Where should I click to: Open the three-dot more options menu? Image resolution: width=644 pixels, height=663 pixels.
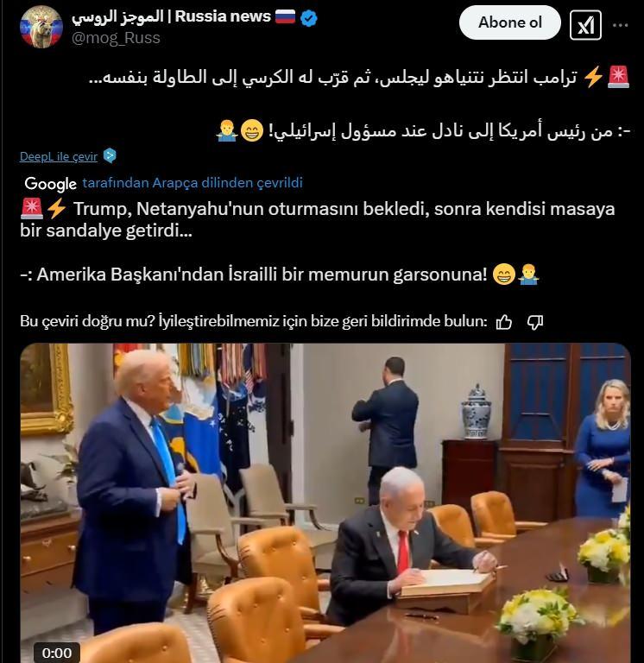point(620,25)
